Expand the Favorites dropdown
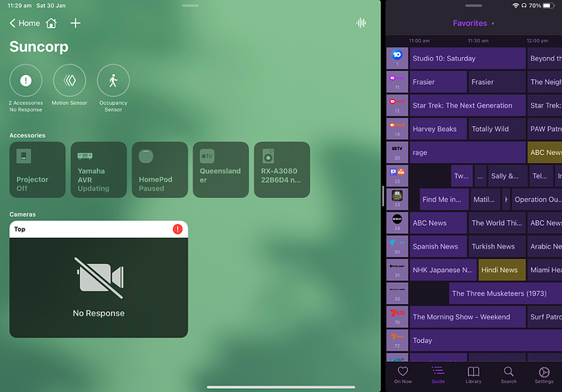 [x=474, y=24]
